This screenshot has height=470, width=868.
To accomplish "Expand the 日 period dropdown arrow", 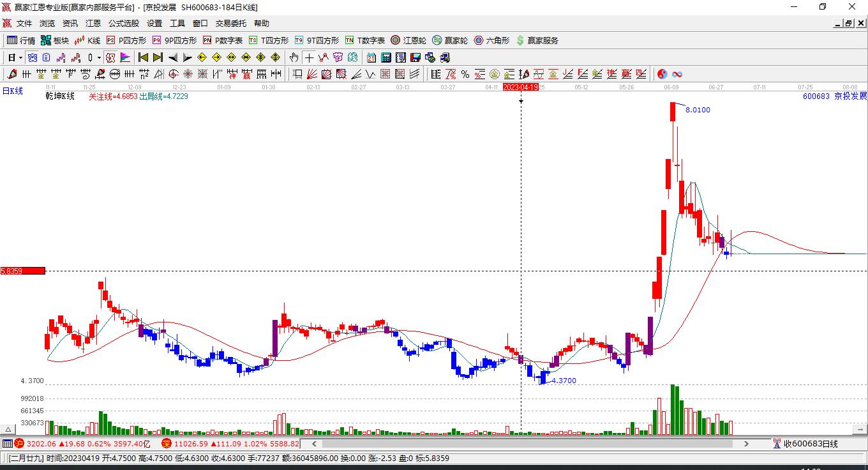I will pos(20,57).
